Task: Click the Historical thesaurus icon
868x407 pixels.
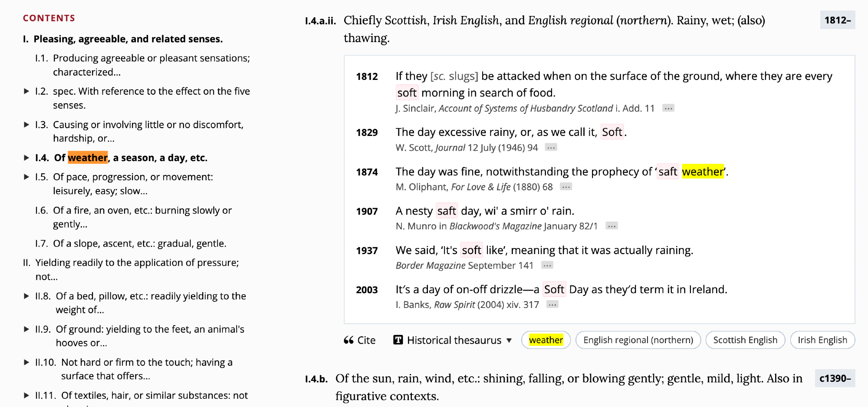Action: [398, 340]
